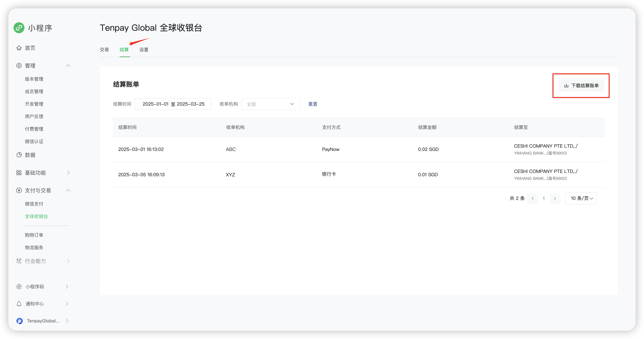644x339 pixels.
Task: Open the 设置 tab
Action: tap(144, 50)
